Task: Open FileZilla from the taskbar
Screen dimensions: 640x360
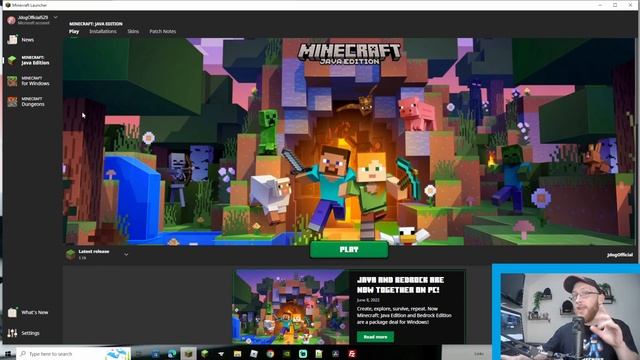Action: pos(352,353)
